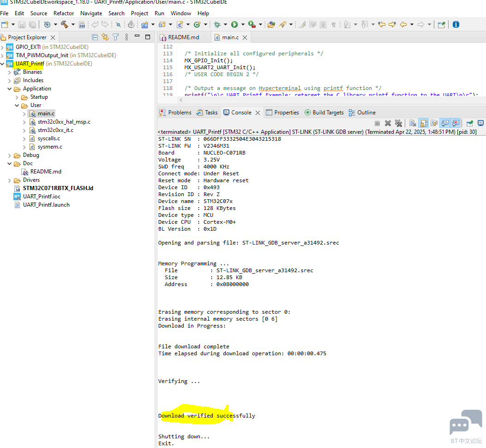The width and height of the screenshot is (486, 448).
Task: Close the Project Explorer view
Action: [53, 37]
